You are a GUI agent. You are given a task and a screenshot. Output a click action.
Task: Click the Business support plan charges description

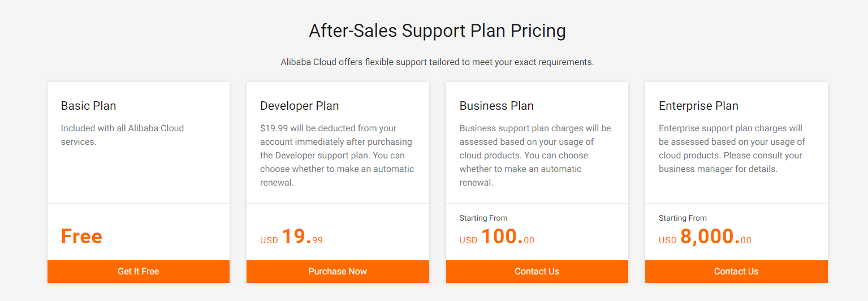coord(536,156)
